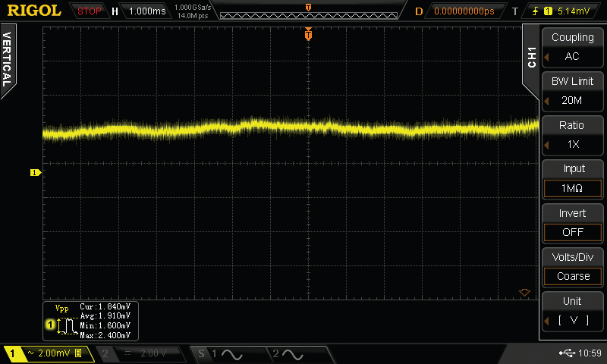Screen dimensions: 607x364
Task: Open the VERTICAL side tab
Action: tap(7, 61)
